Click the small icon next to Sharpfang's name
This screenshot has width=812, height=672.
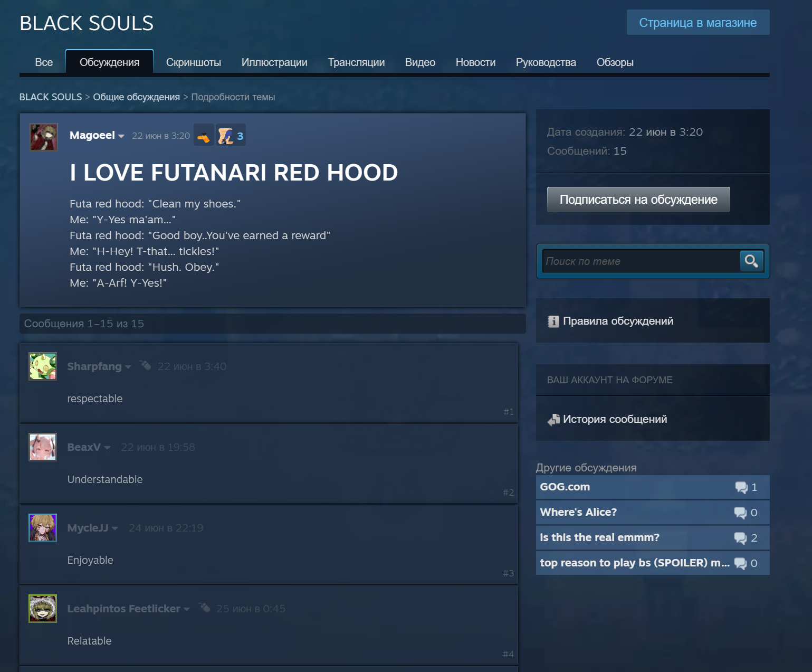(145, 365)
